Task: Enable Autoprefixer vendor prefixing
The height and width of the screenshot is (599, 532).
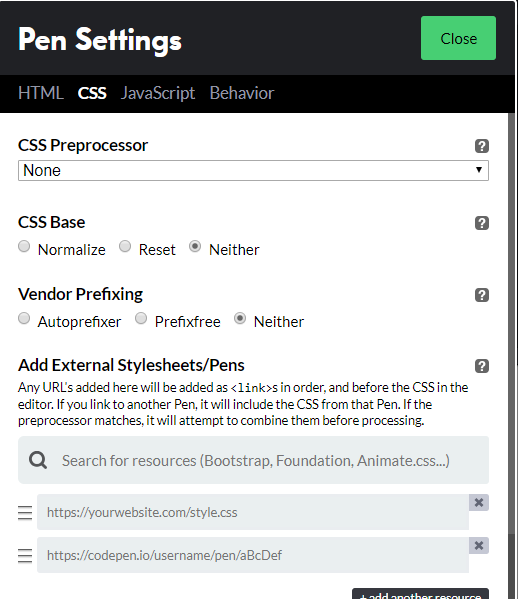Action: [24, 318]
